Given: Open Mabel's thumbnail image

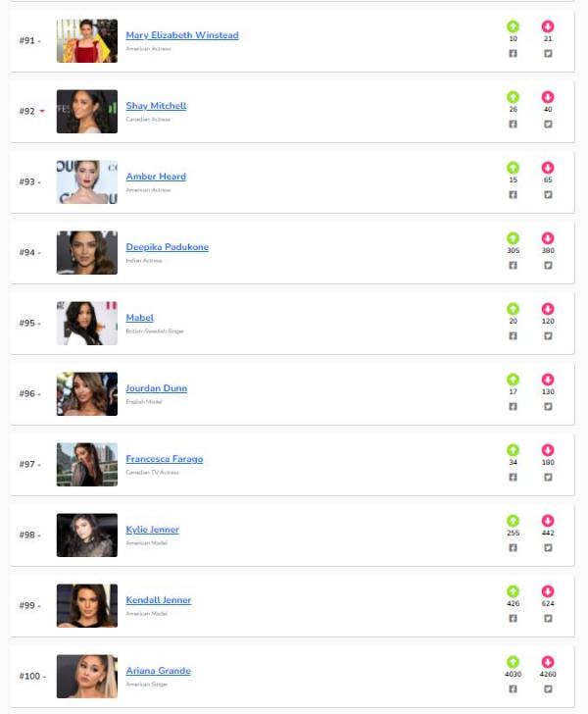Looking at the screenshot, I should click(87, 324).
